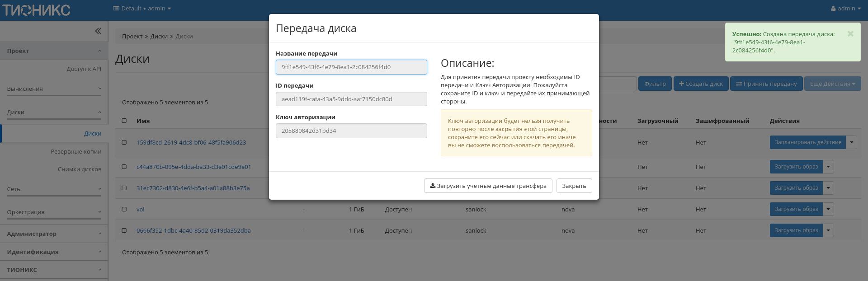The width and height of the screenshot is (868, 281).
Task: Click Download transfer credentials button
Action: (488, 186)
